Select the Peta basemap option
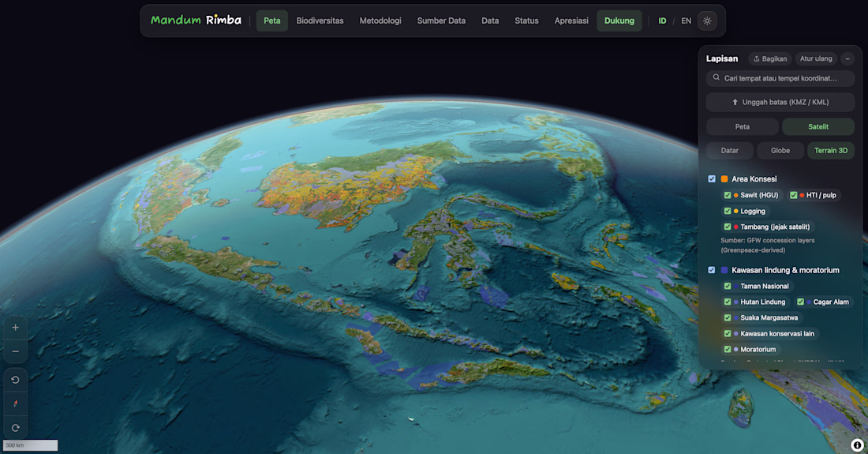868x454 pixels. tap(743, 127)
